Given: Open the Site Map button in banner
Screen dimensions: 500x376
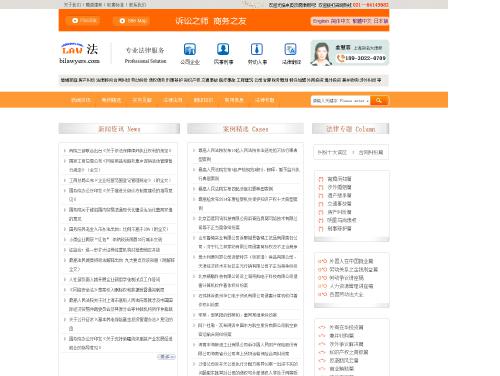Looking at the screenshot, I should [x=131, y=21].
